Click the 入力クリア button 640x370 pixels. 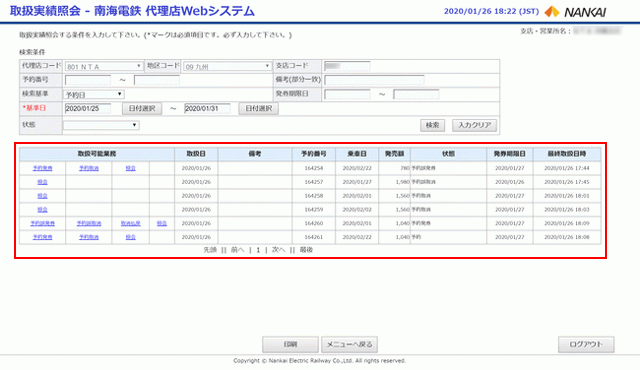click(x=474, y=125)
